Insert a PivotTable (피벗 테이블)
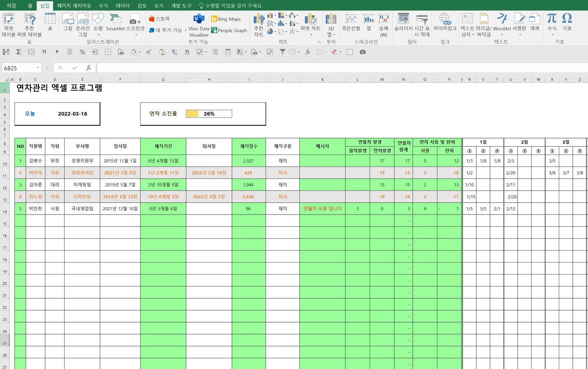Viewport: 588px width, 369px height. pyautogui.click(x=9, y=25)
